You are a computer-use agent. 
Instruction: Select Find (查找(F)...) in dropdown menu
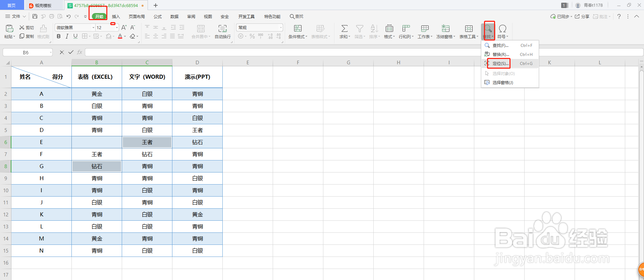(510, 45)
